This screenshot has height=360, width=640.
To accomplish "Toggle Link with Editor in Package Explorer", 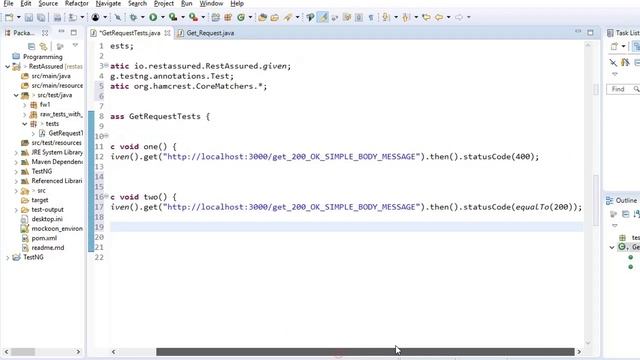I will tap(43, 47).
